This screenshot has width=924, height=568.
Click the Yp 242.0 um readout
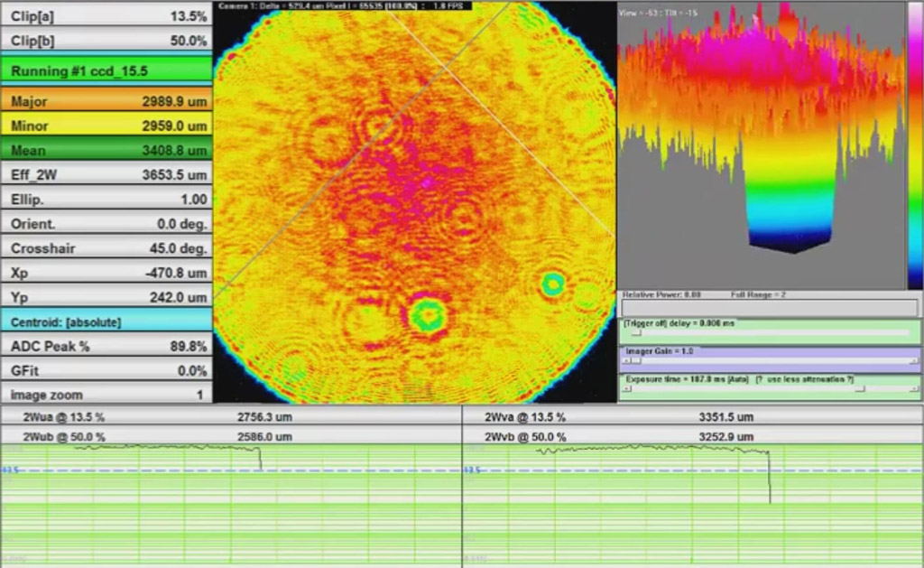point(106,297)
